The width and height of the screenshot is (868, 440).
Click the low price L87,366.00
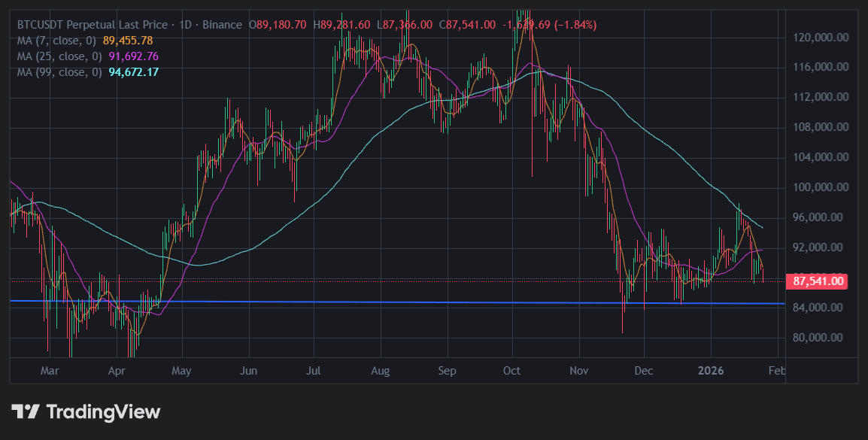click(x=405, y=25)
